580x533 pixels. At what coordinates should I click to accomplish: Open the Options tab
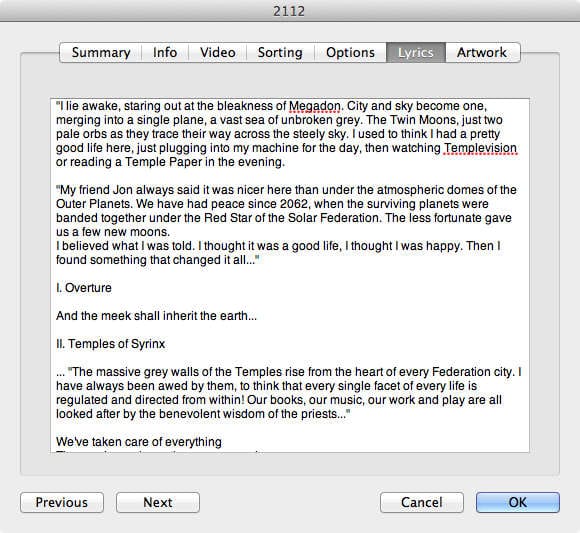tap(350, 53)
